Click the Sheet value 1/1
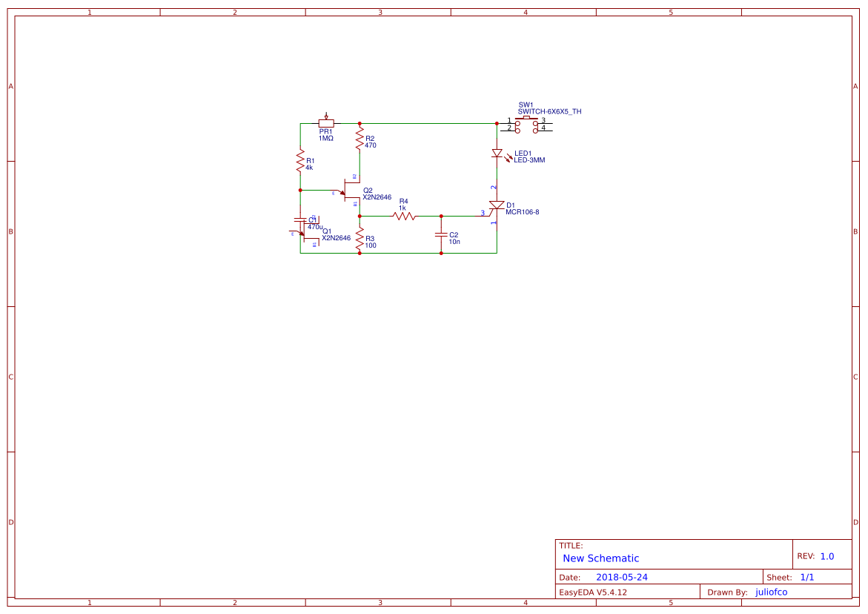This screenshot has width=868, height=614. [x=807, y=577]
